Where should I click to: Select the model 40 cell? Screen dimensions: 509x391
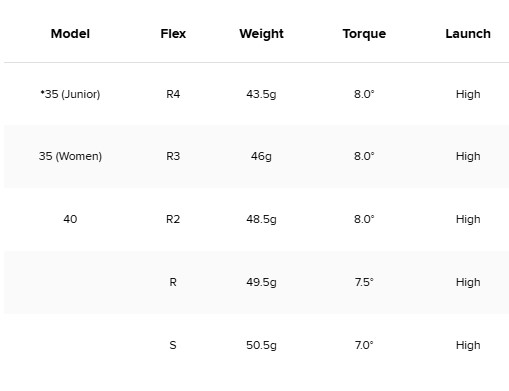click(70, 219)
